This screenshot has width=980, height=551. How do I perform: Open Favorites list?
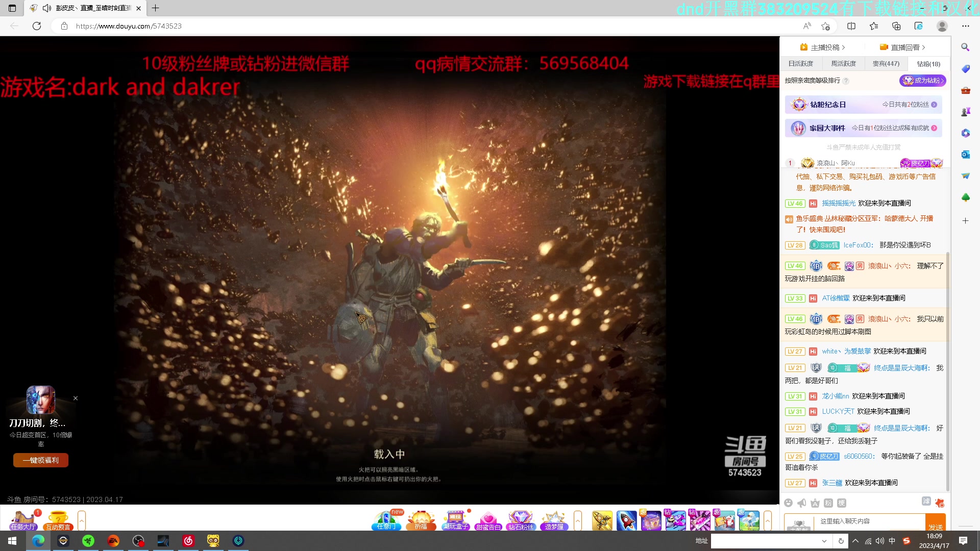874,26
